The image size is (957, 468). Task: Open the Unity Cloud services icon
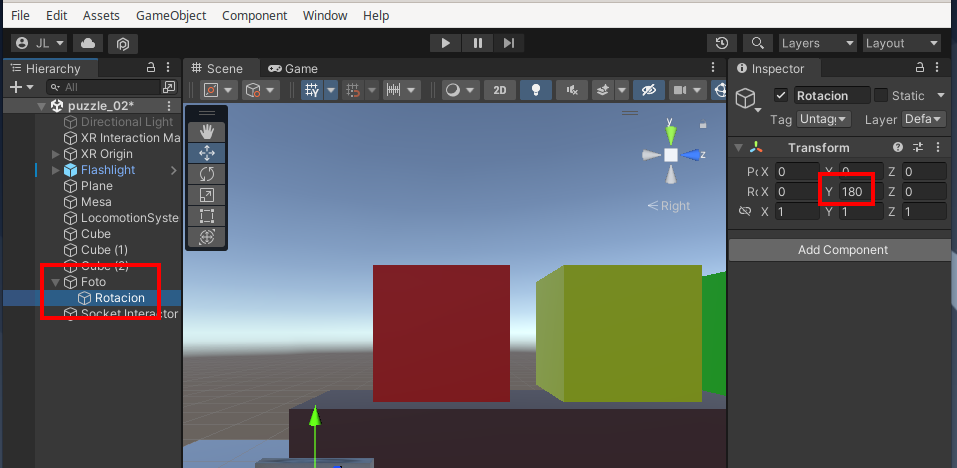tap(88, 43)
